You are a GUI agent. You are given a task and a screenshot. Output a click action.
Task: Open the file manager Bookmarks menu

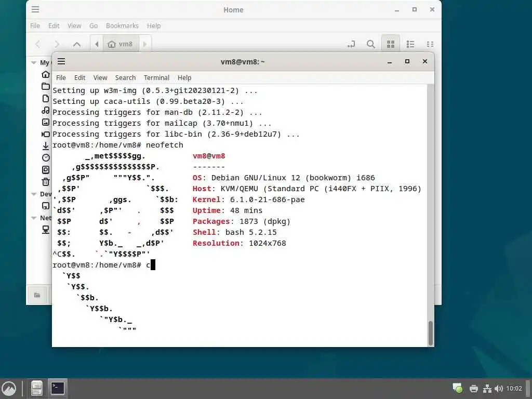122,26
